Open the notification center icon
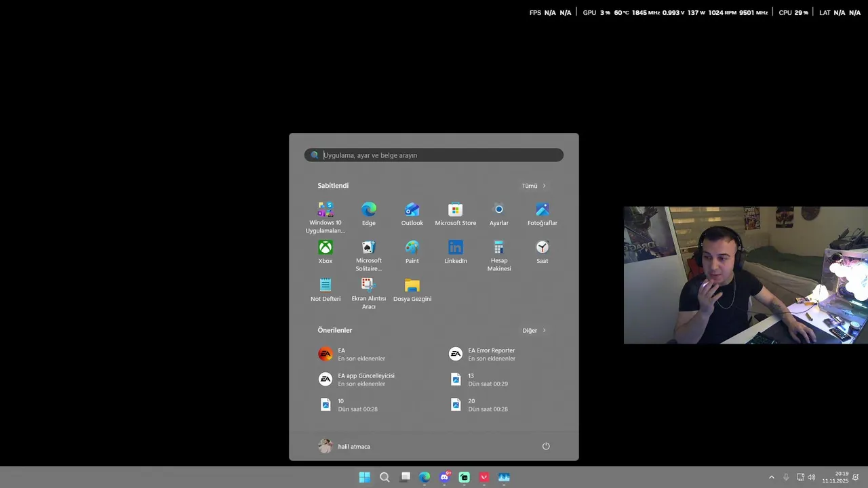This screenshot has height=488, width=868. tap(857, 477)
